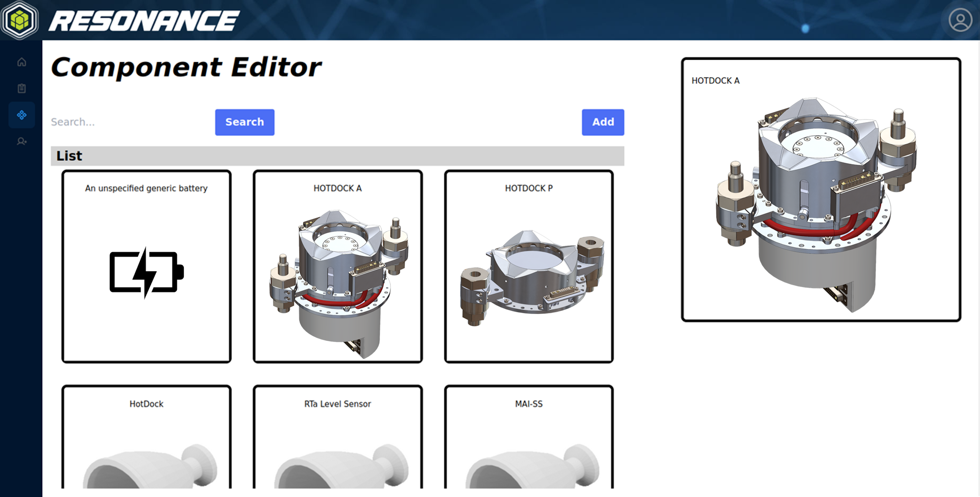The width and height of the screenshot is (980, 497).
Task: Open the clipboard icon in sidebar
Action: pos(22,89)
